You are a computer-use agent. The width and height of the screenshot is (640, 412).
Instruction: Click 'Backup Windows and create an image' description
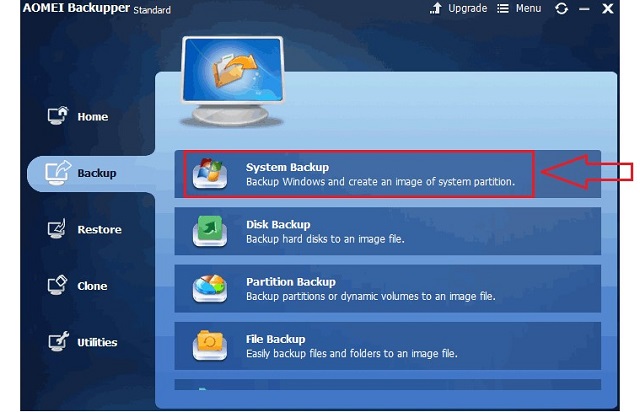click(380, 182)
